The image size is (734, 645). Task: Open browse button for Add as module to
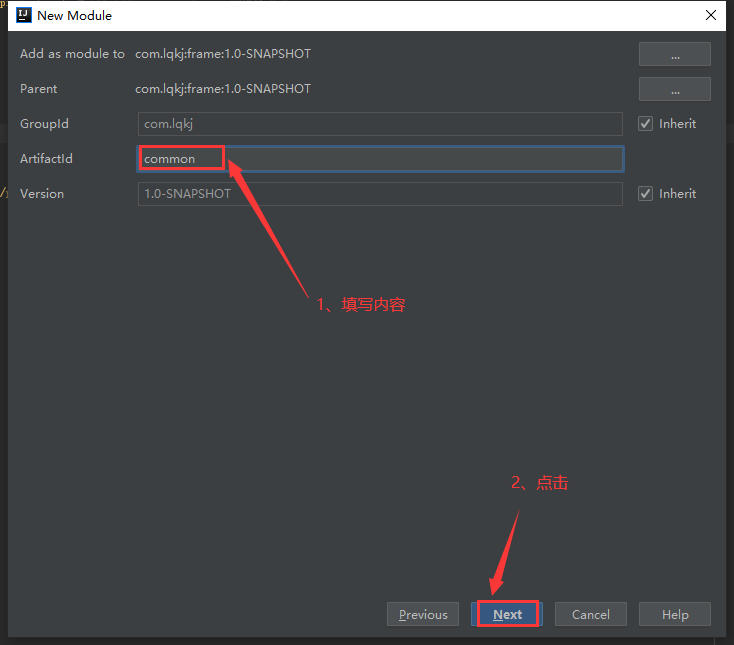pos(675,54)
